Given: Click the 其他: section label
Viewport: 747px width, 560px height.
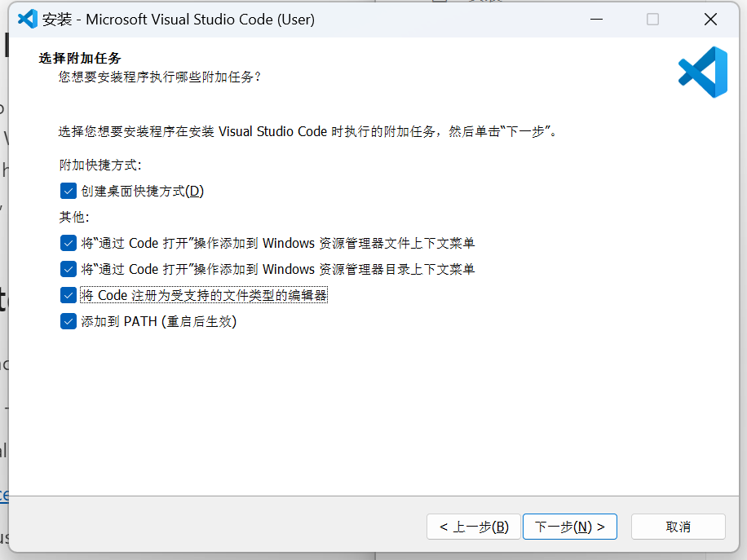Looking at the screenshot, I should tap(74, 217).
